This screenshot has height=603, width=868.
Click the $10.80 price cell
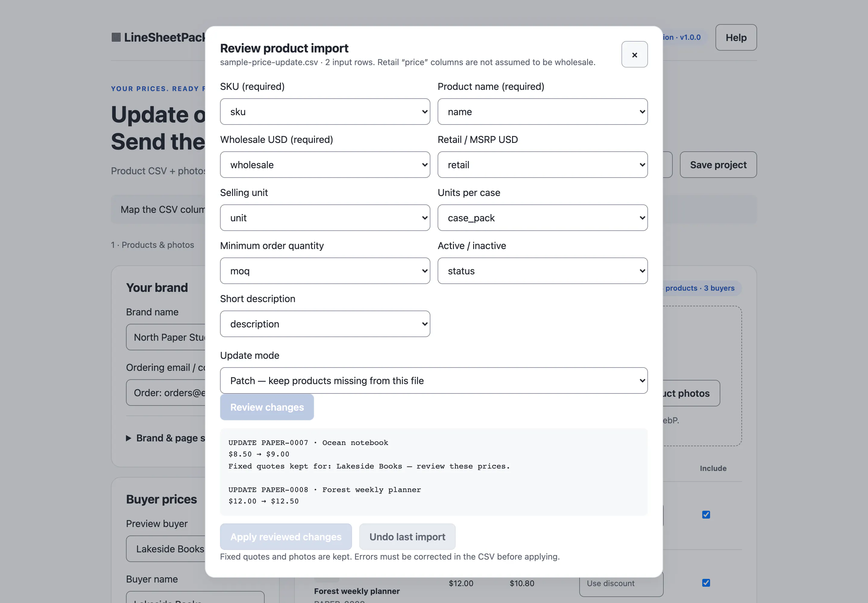coord(522,583)
